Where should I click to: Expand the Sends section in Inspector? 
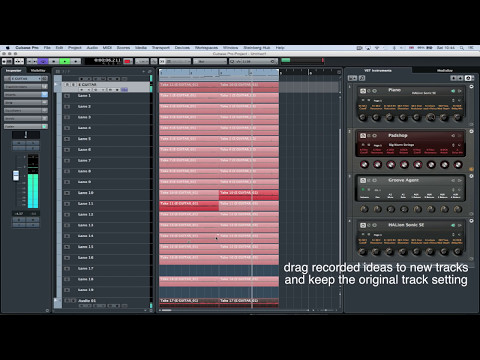click(26, 119)
